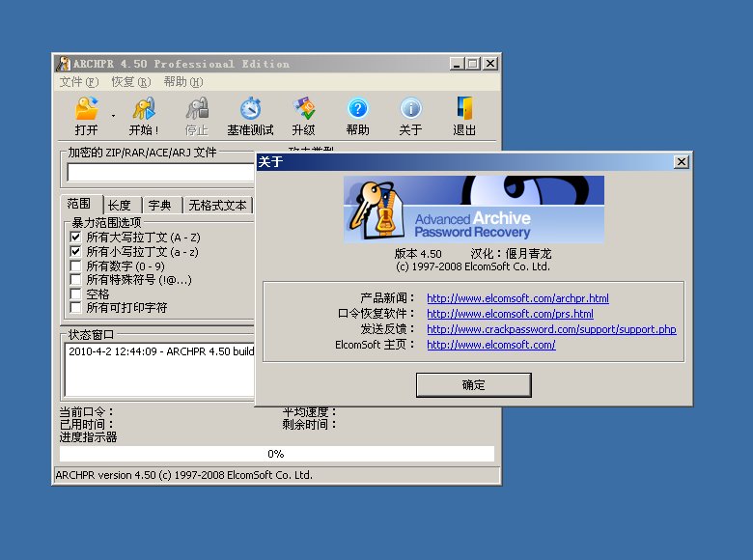
Task: Enable 所有数字 (0 - 9) checkbox
Action: (75, 266)
